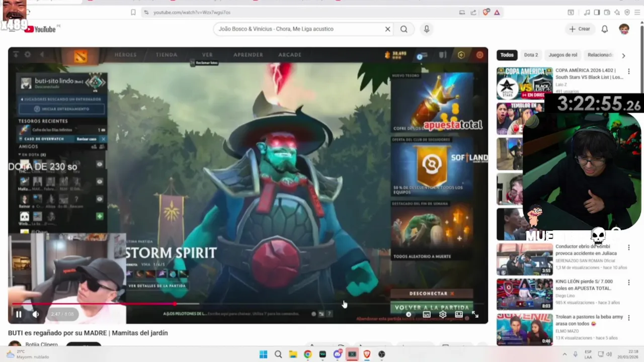Screen dimensions: 644x362
Task: Click the Dota 2 logo in the video
Action: click(80, 55)
